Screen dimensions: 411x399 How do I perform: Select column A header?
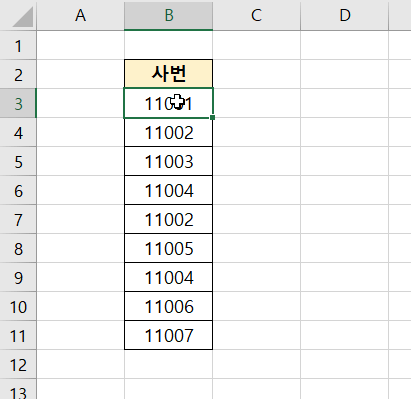tap(80, 15)
